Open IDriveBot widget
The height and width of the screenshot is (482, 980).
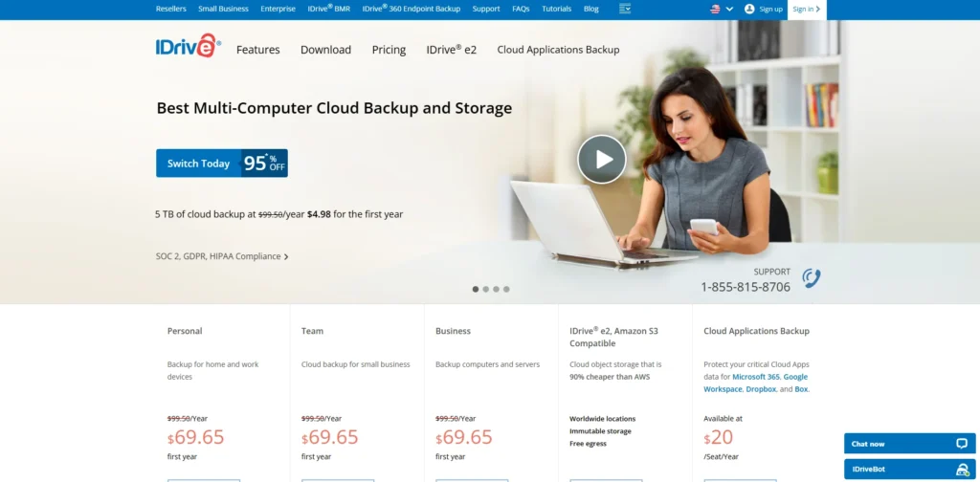click(x=909, y=469)
